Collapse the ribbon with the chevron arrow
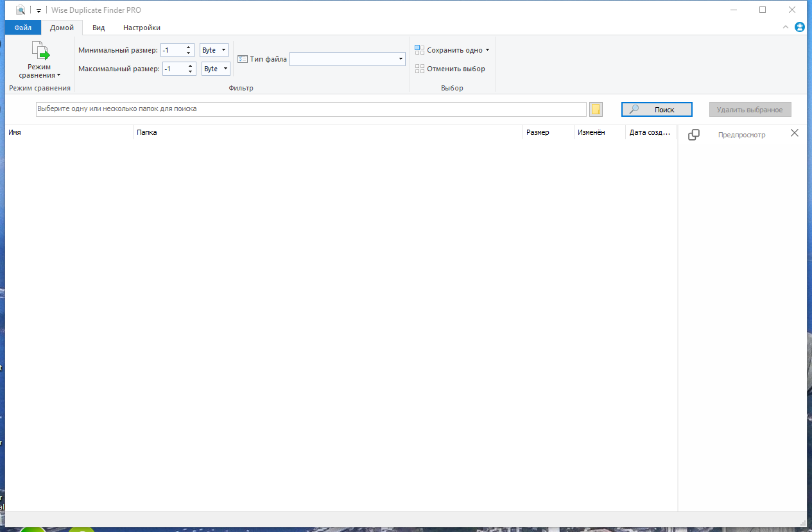 786,28
